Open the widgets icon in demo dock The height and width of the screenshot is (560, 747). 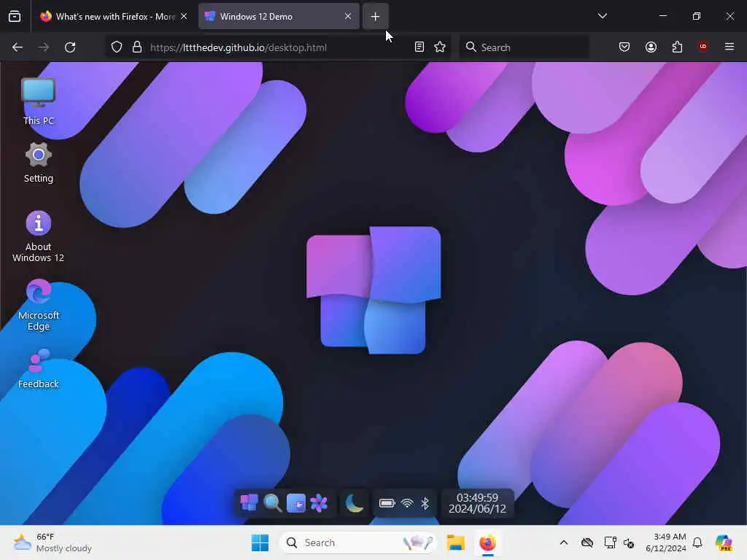tap(296, 503)
